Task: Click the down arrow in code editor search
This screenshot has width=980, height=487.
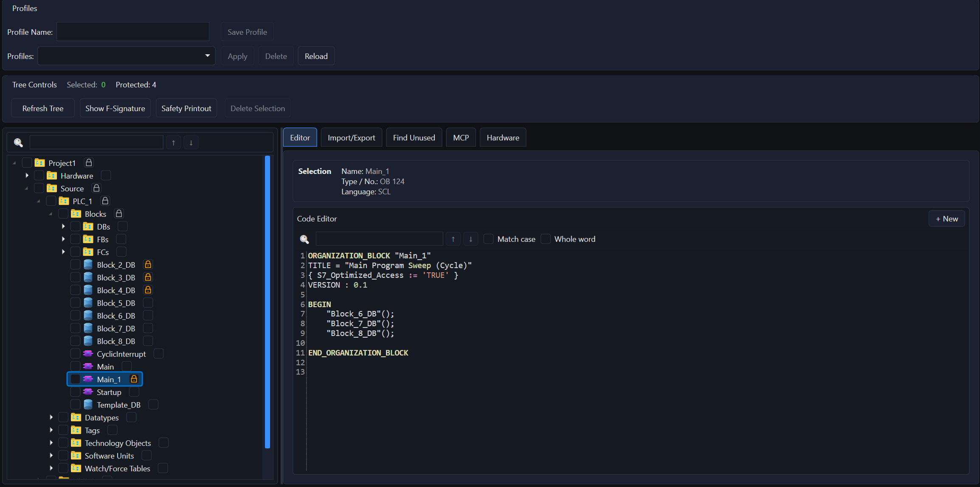Action: [470, 239]
